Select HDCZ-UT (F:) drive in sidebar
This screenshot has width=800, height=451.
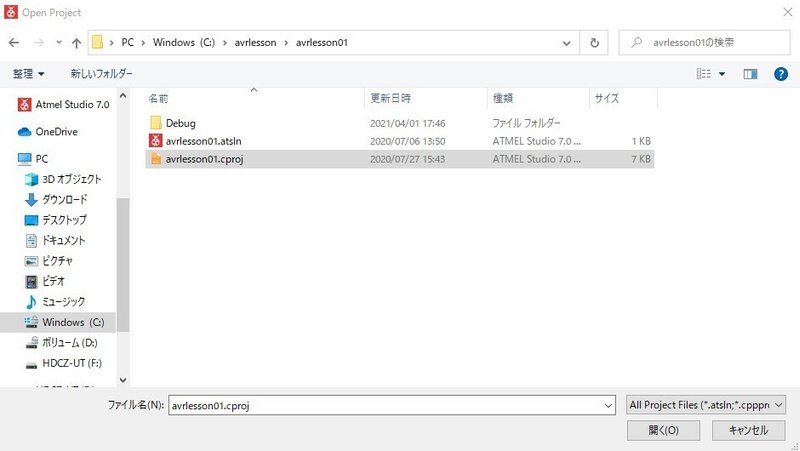coord(64,363)
